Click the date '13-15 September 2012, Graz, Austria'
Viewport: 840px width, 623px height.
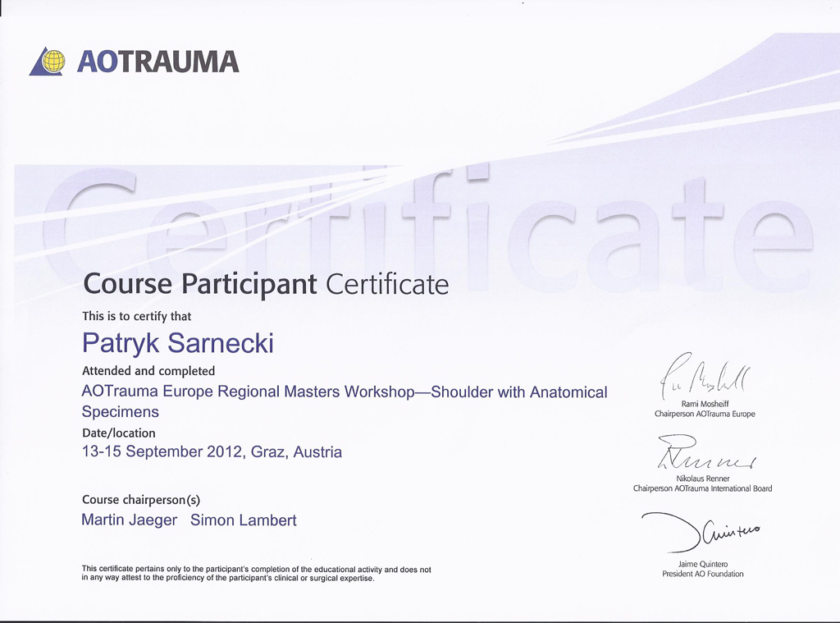click(212, 452)
